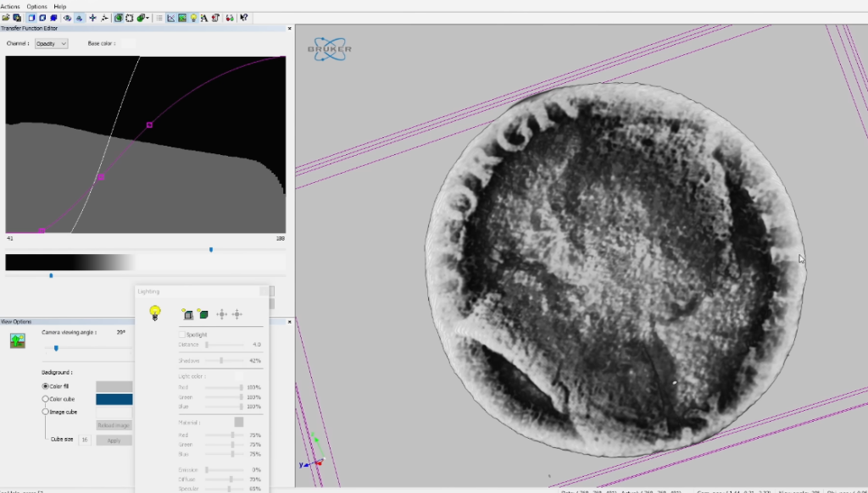Expand the green object toolbar dropdown arrow
This screenshot has width=868, height=493.
tap(148, 17)
